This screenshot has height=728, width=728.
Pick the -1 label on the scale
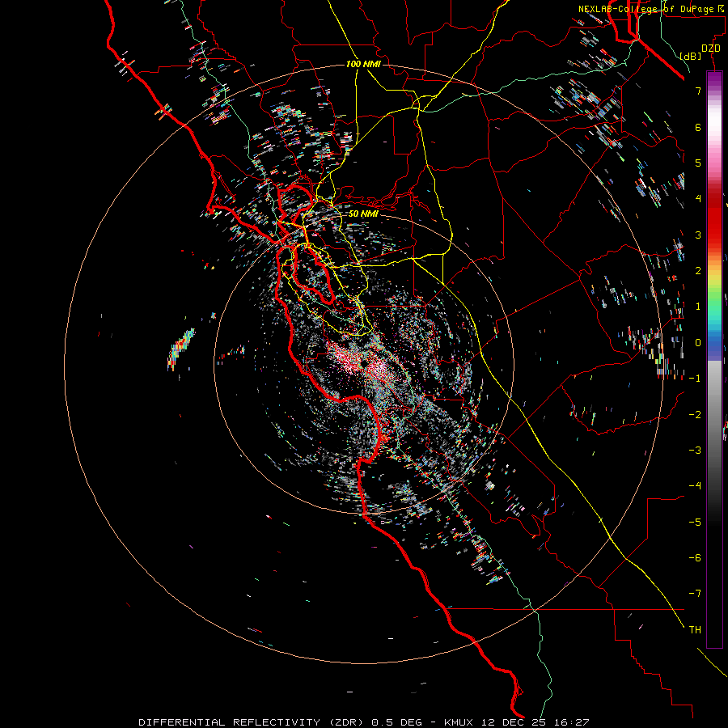pyautogui.click(x=696, y=379)
